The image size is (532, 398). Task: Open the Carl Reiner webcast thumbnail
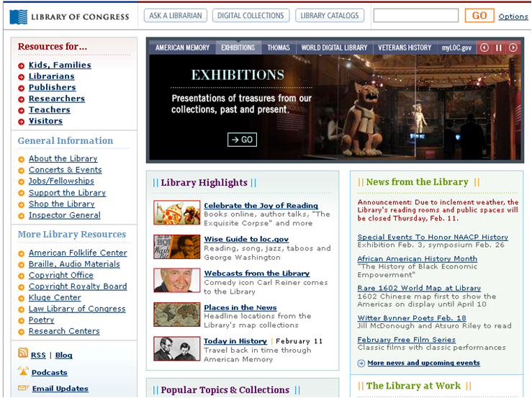177,280
